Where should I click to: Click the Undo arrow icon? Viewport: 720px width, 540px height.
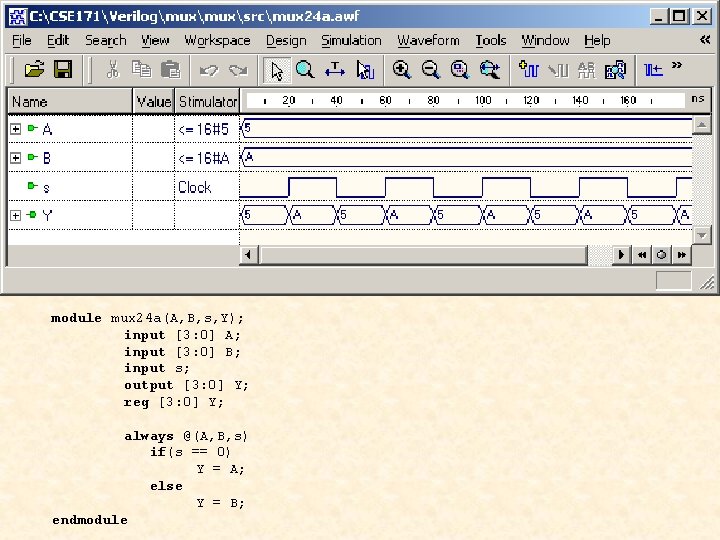tap(209, 70)
